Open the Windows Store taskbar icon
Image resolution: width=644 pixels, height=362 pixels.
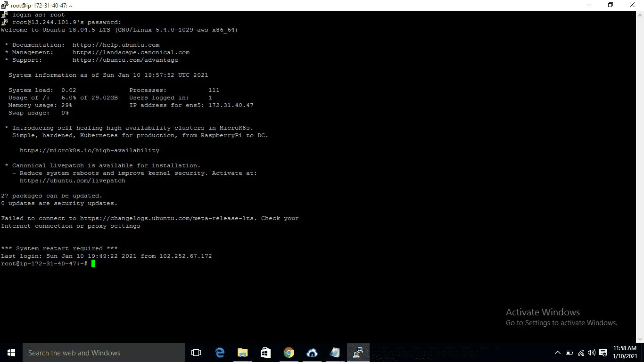[266, 353]
